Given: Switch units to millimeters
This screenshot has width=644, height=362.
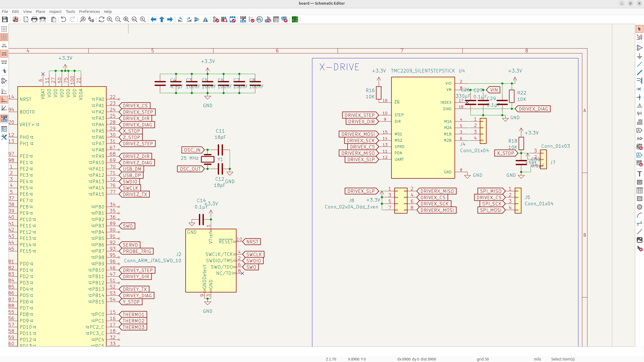Looking at the screenshot, I should tap(4, 62).
